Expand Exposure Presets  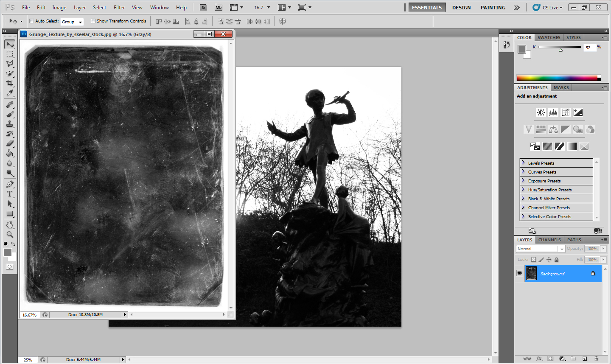[x=523, y=180]
